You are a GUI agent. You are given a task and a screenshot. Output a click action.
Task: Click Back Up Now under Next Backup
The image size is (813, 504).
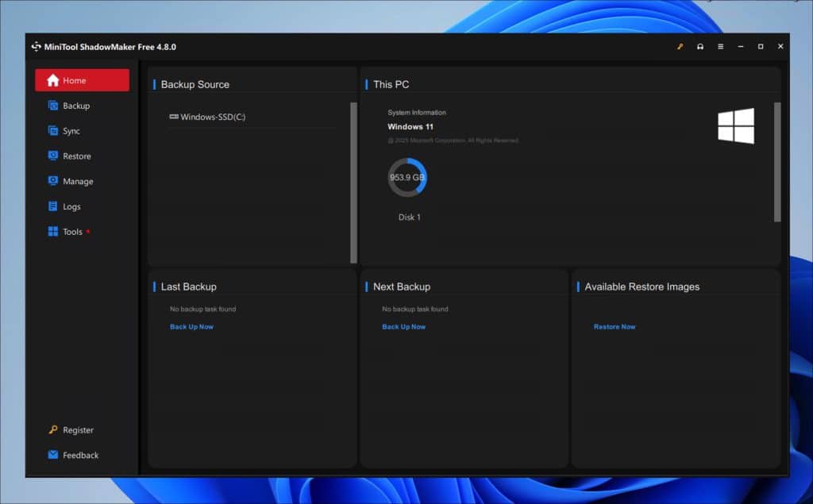point(403,327)
